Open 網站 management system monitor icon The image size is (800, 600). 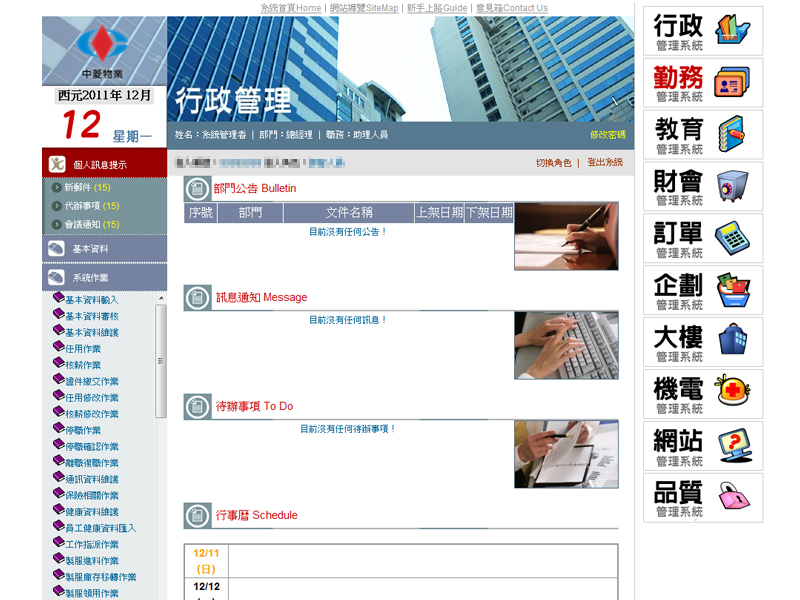pyautogui.click(x=735, y=445)
